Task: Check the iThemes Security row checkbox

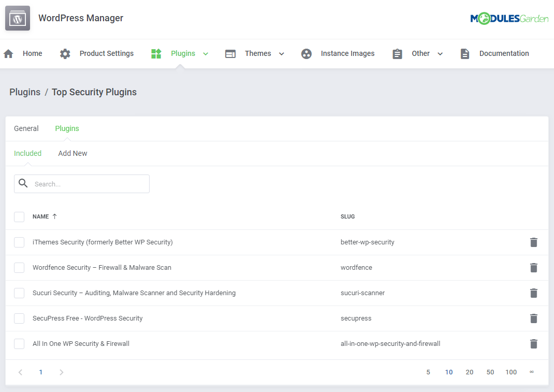Action: pos(19,242)
